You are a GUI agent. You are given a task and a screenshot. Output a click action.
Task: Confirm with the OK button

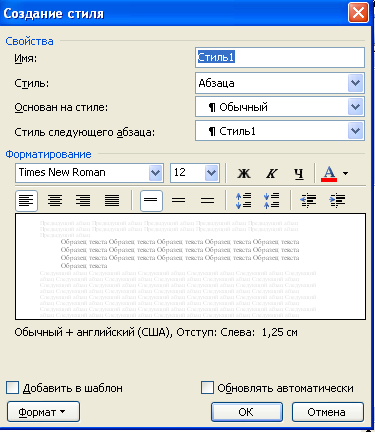click(x=247, y=412)
